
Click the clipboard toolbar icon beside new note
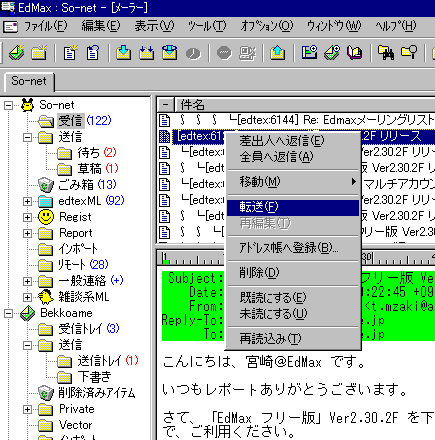tap(93, 53)
